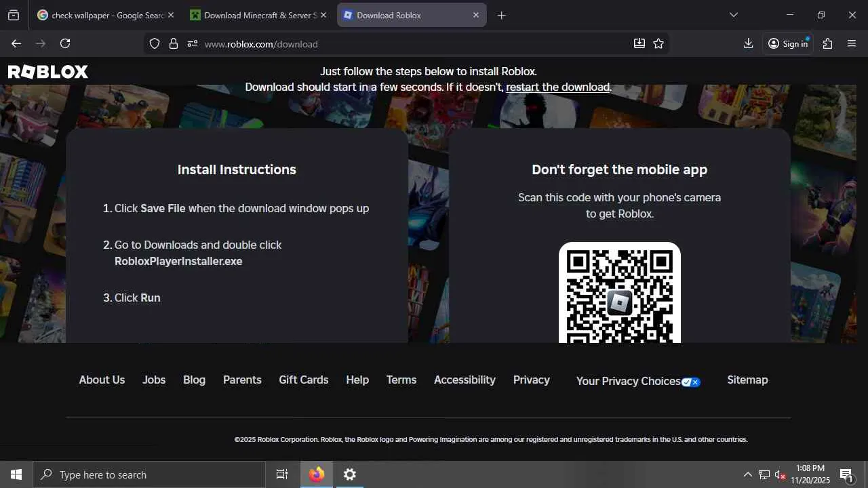List all tabs dropdown arrow
The image size is (868, 488).
pos(734,15)
